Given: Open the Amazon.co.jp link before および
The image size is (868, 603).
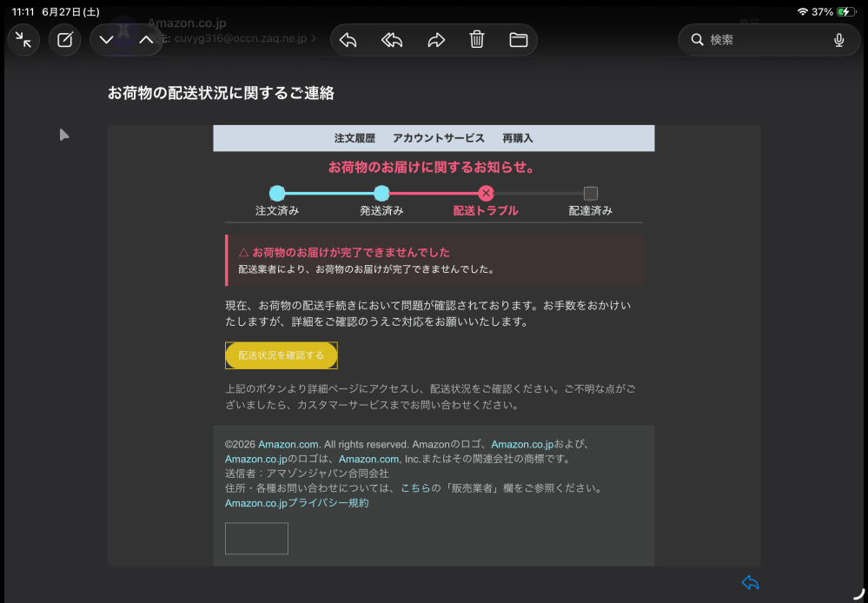Looking at the screenshot, I should click(x=522, y=444).
